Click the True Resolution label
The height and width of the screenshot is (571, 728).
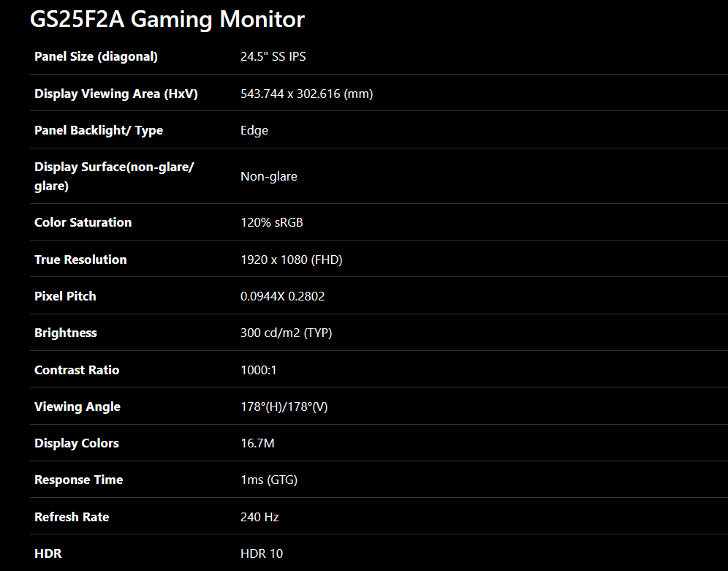coord(80,260)
